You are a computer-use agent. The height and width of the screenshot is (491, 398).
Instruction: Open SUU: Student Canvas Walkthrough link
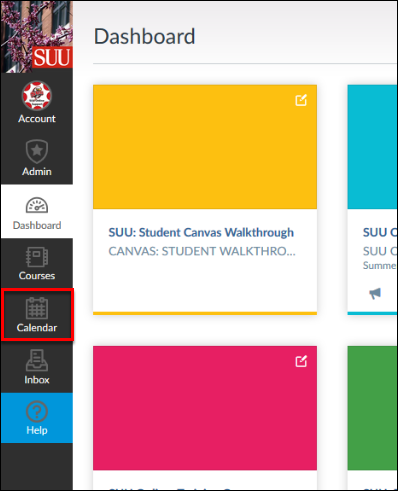(x=201, y=232)
